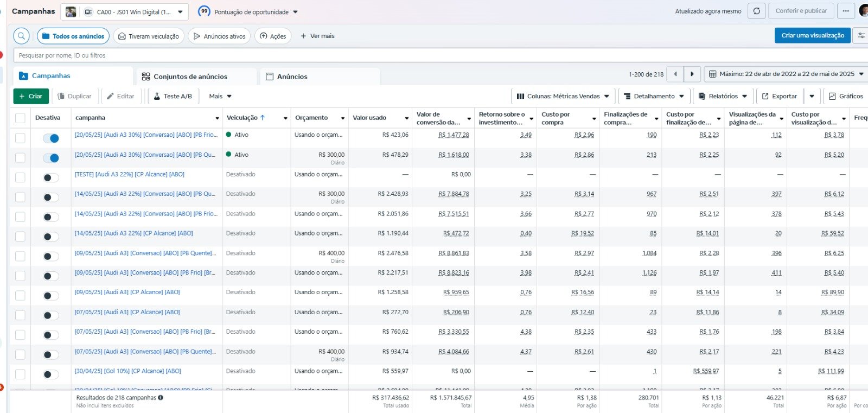Image resolution: width=868 pixels, height=413 pixels.
Task: Turn off the first active campaign toggle
Action: click(x=51, y=138)
